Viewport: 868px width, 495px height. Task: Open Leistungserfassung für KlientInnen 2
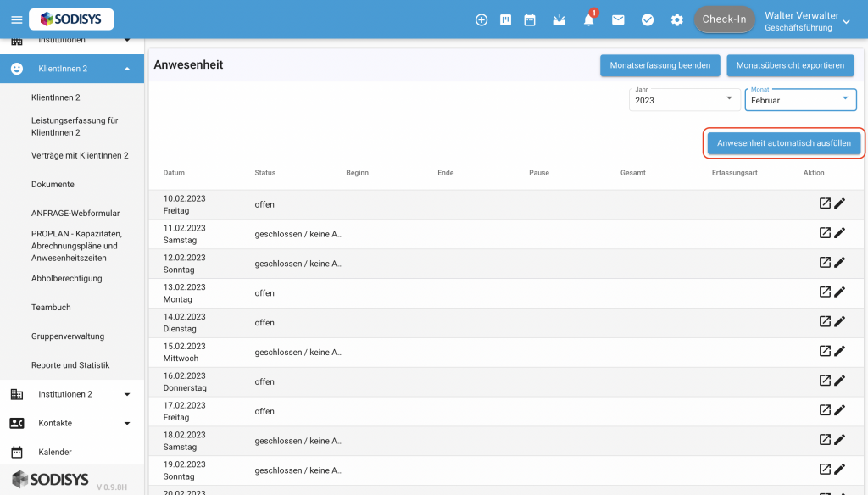75,126
